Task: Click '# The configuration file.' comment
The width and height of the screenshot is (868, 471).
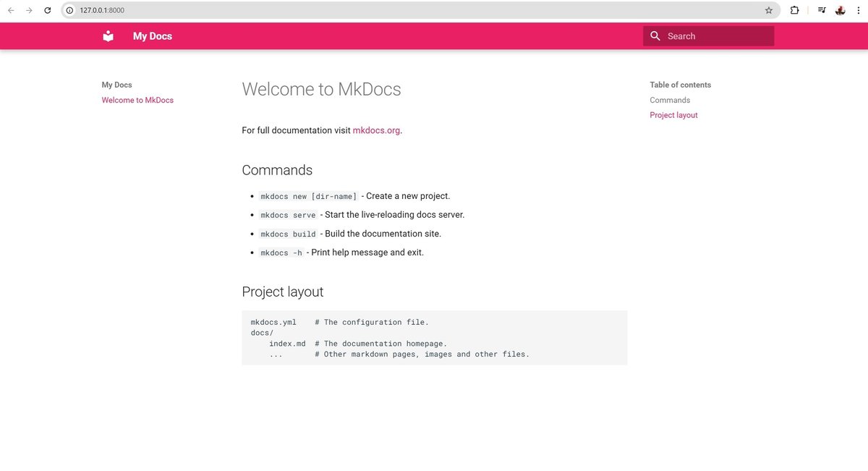Action: tap(372, 323)
